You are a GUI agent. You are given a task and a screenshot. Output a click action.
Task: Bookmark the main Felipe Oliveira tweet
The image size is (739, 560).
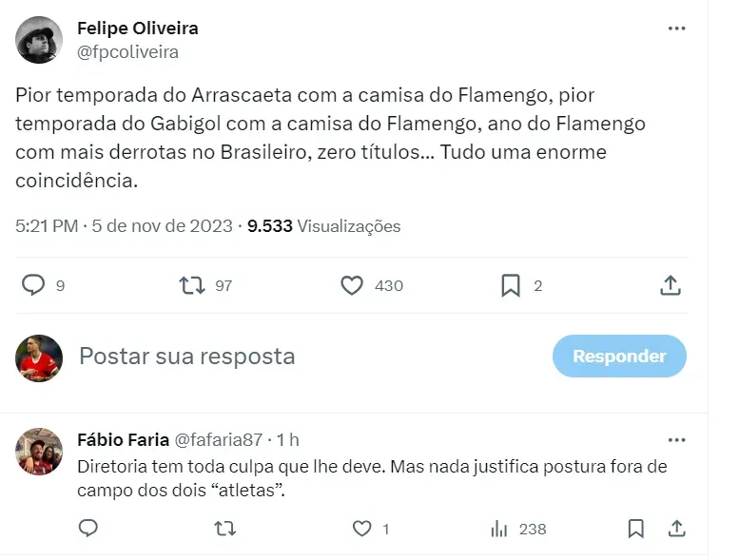click(511, 285)
